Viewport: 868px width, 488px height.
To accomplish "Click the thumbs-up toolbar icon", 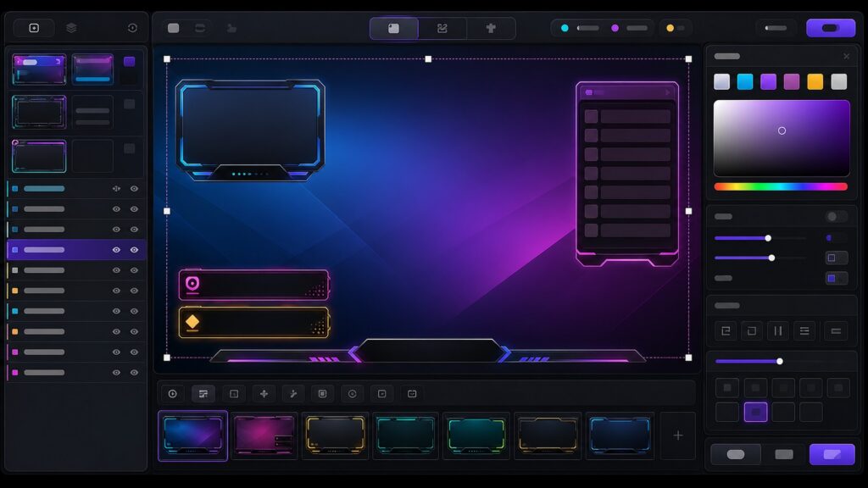I will click(x=231, y=28).
